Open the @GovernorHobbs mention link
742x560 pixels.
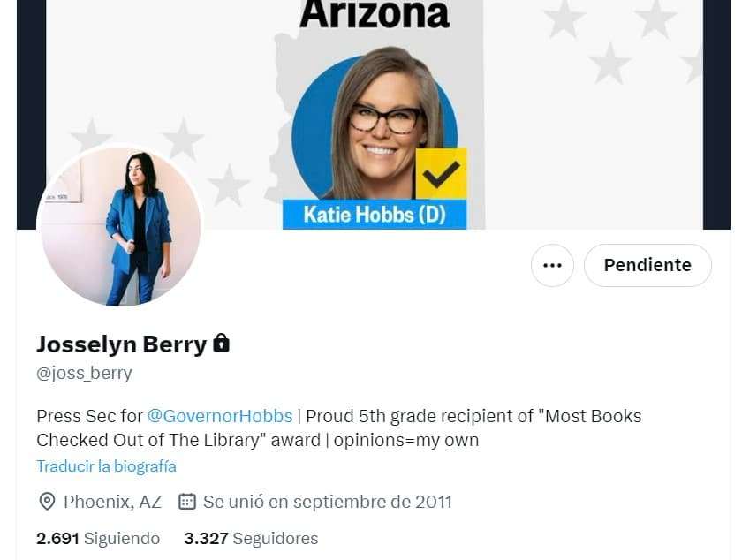point(220,416)
